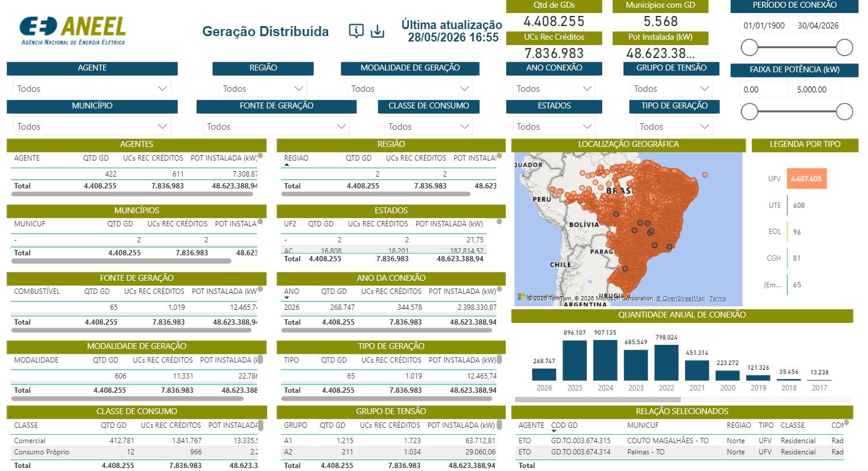Image resolution: width=868 pixels, height=471 pixels.
Task: Open the ANO CONEXÃO dropdown
Action: [x=554, y=89]
